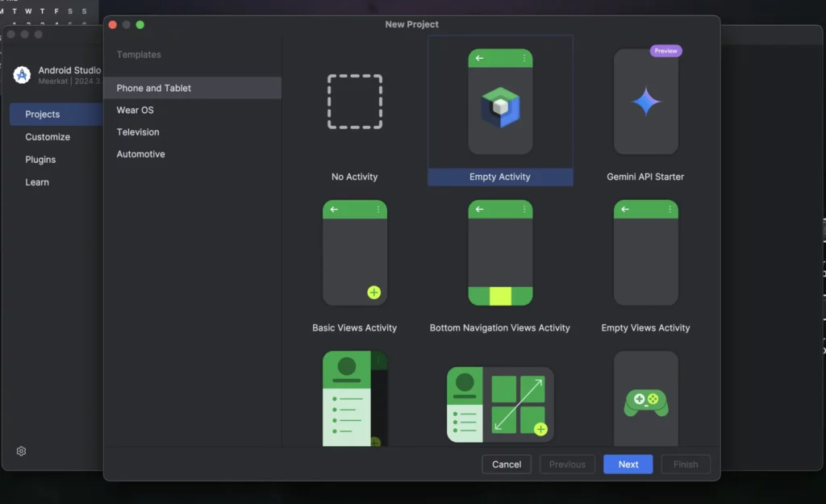826x504 pixels.
Task: Pick the Basic Views Activity template
Action: click(x=355, y=252)
